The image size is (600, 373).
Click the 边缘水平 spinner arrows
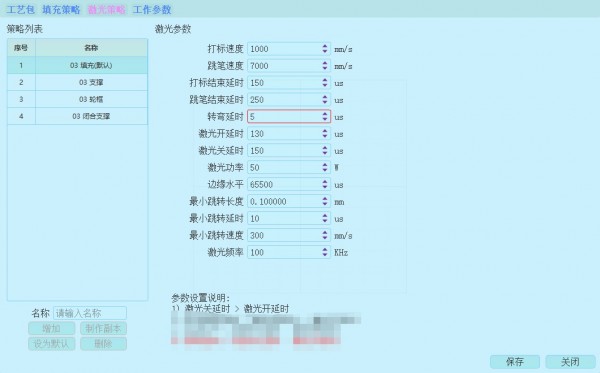(x=325, y=184)
